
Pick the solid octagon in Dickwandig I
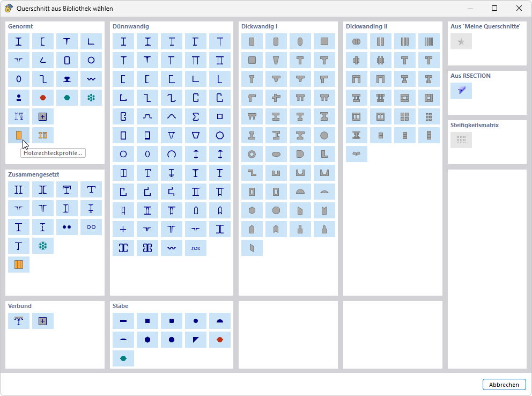276,210
